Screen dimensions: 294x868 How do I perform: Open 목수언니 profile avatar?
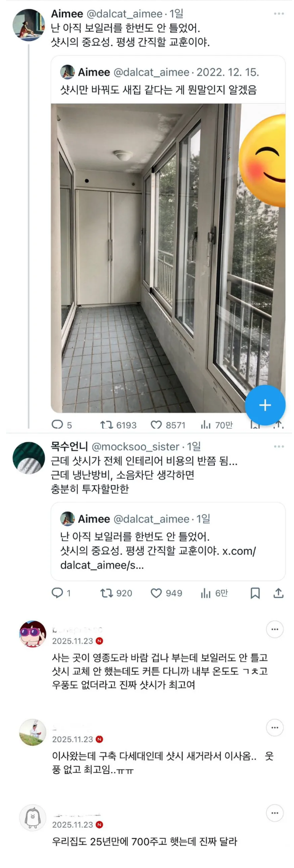click(28, 458)
